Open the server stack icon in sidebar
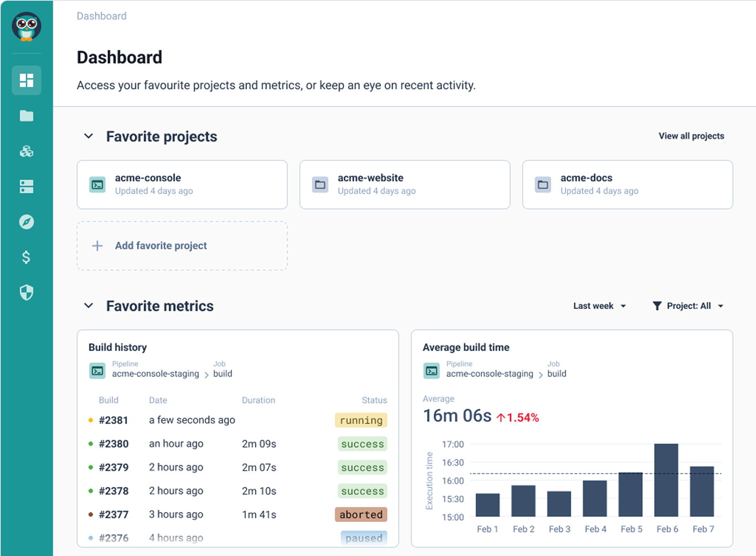 click(26, 186)
